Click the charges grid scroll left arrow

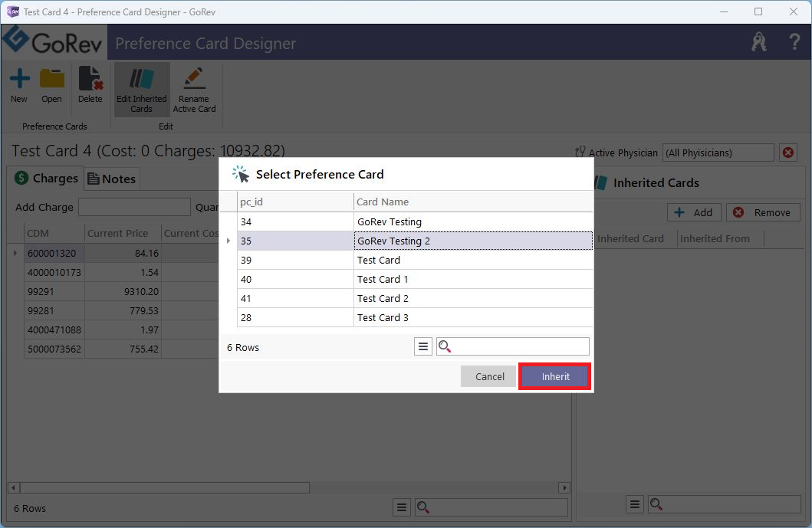14,487
